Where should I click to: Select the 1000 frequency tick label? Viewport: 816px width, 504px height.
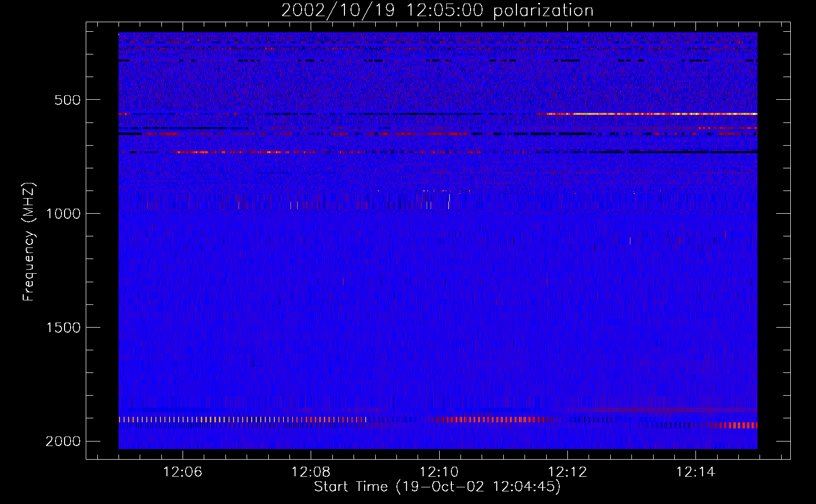tap(63, 214)
